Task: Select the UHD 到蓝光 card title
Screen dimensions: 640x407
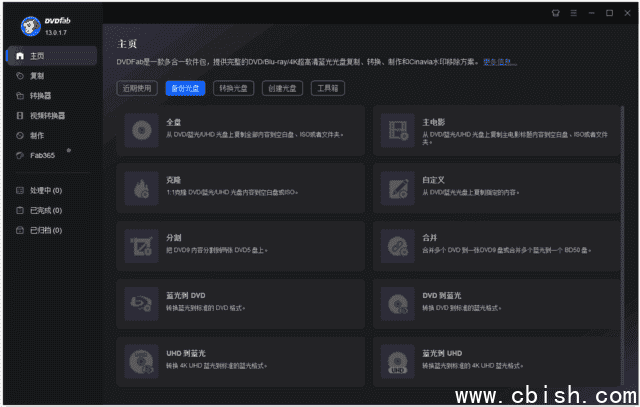Action: [186, 354]
